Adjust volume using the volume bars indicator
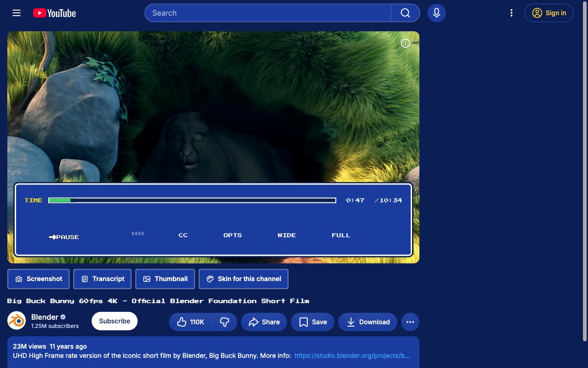Image resolution: width=588 pixels, height=368 pixels. (x=138, y=234)
